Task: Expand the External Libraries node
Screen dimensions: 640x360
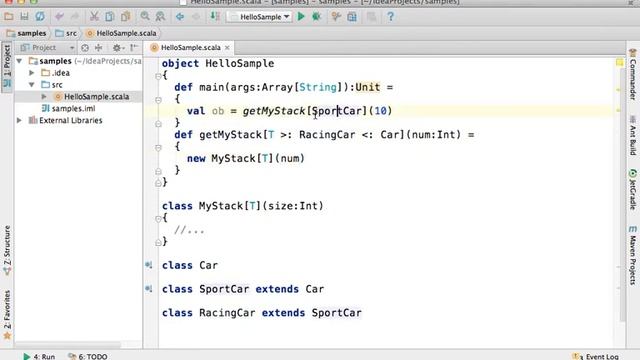Action: (x=19, y=120)
